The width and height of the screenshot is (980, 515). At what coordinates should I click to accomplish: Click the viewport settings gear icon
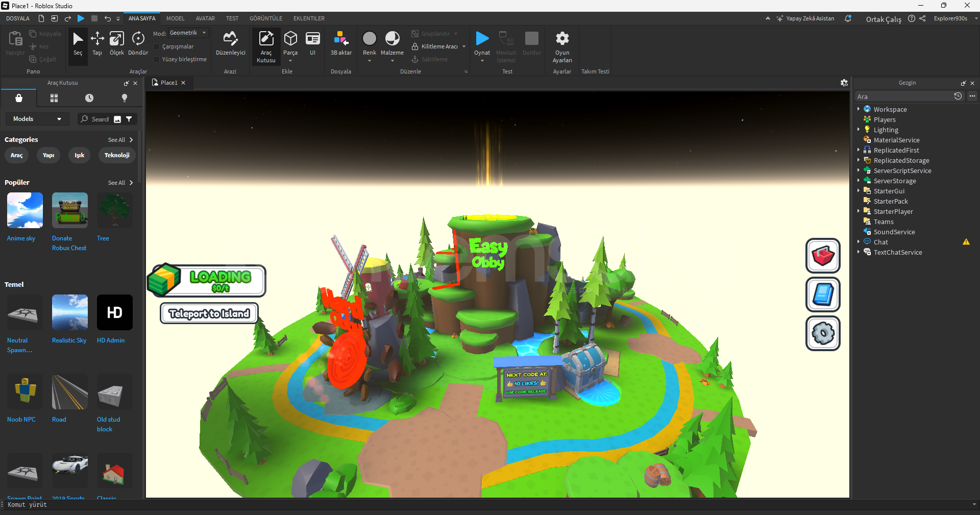click(844, 83)
